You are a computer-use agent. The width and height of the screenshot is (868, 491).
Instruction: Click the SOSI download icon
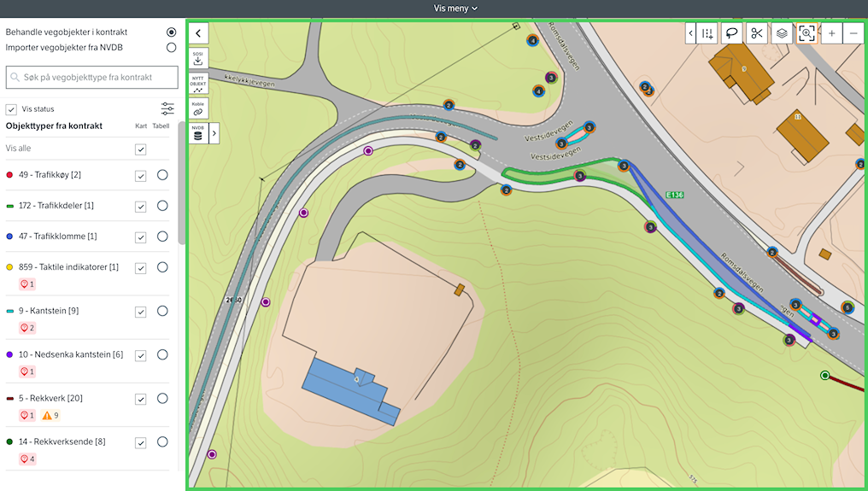point(198,57)
